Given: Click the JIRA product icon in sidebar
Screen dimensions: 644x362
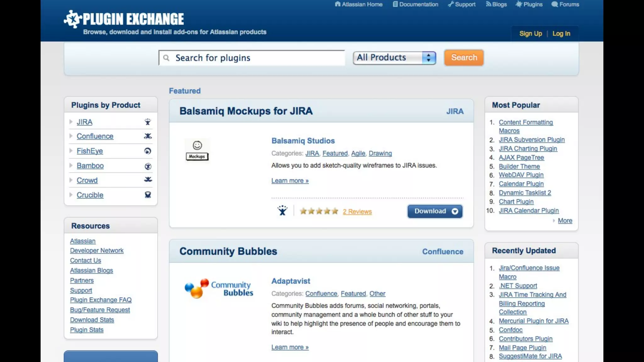Looking at the screenshot, I should click(147, 122).
